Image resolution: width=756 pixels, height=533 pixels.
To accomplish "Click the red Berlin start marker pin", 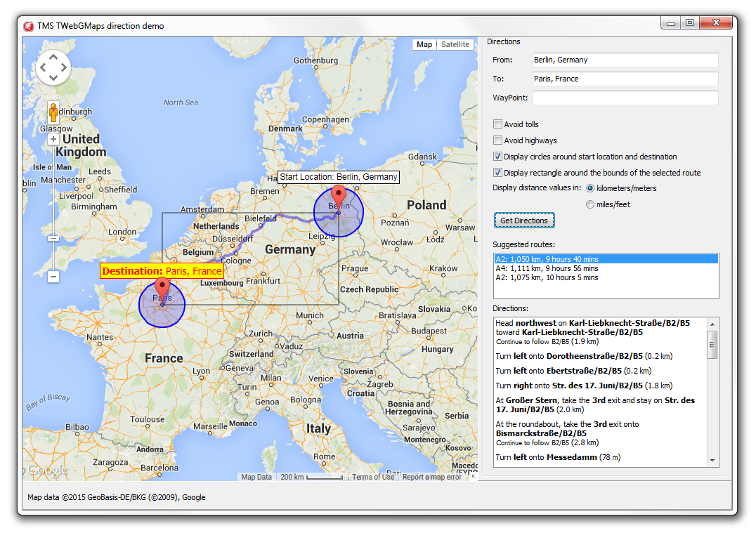I will coord(339,197).
